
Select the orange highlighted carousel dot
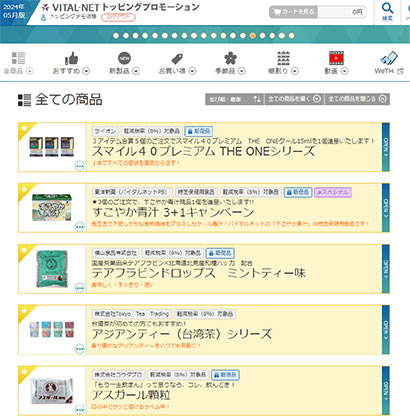[253, 35]
